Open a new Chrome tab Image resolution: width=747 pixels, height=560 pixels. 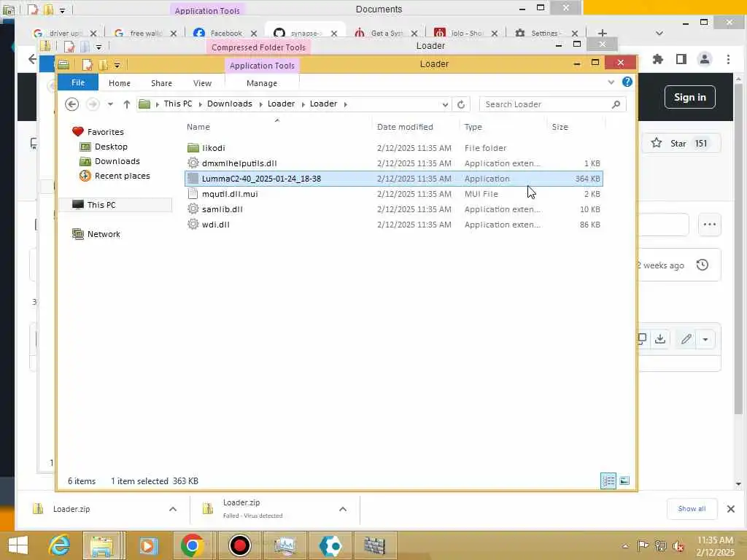pyautogui.click(x=602, y=33)
